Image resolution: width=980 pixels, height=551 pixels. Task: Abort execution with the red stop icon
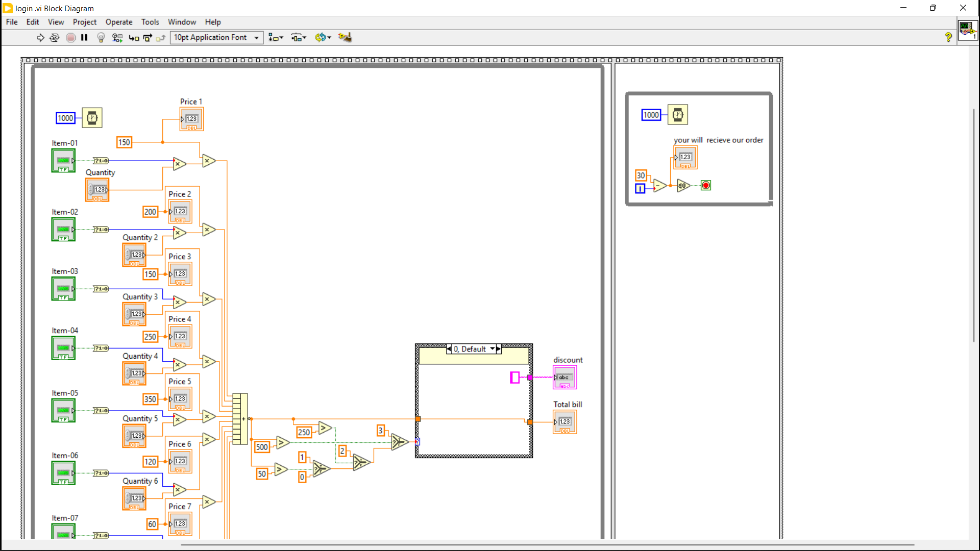coord(71,37)
